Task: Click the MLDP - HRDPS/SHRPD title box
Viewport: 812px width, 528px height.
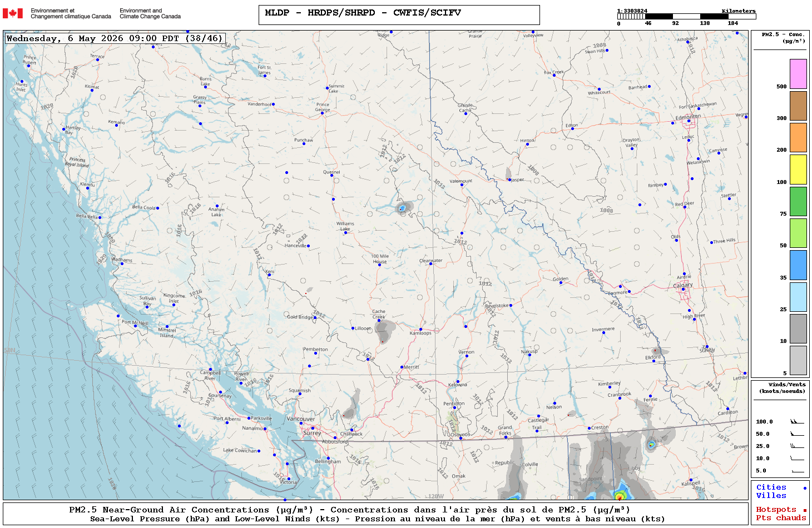Action: click(399, 15)
